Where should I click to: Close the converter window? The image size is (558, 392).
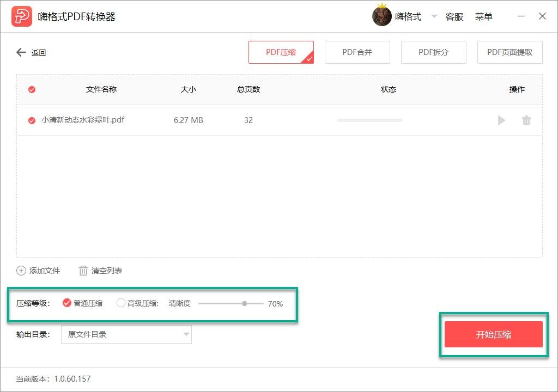tap(542, 16)
